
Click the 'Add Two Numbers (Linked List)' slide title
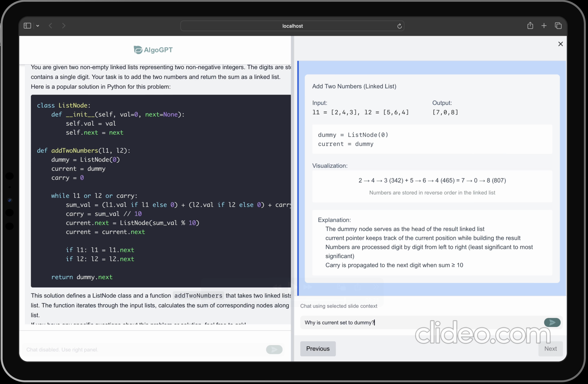354,86
